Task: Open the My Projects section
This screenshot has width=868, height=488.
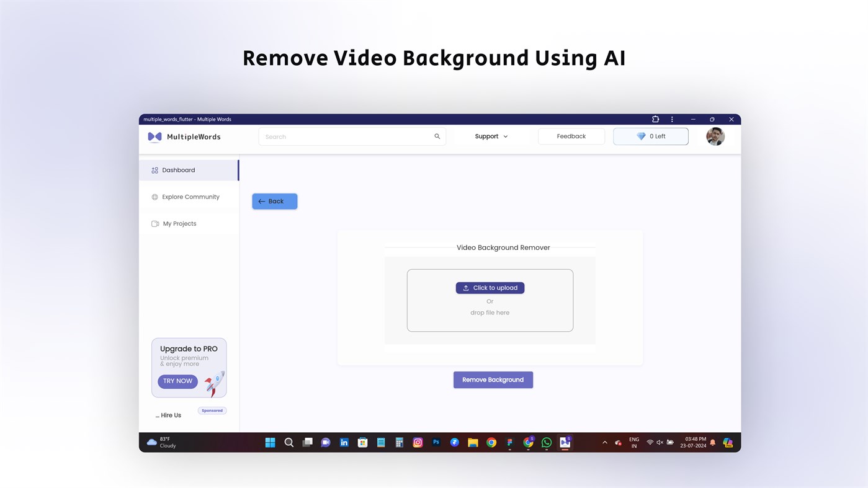Action: pos(179,223)
